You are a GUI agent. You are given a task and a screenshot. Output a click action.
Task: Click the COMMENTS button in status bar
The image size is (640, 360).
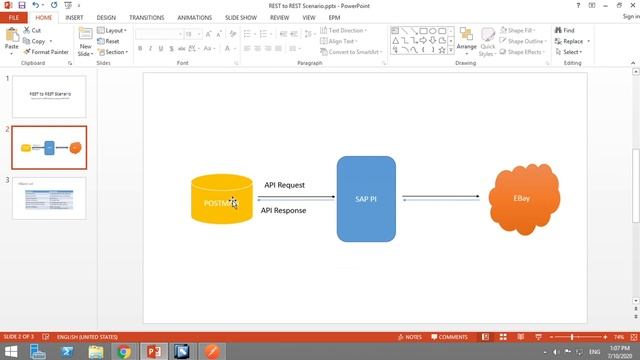[x=449, y=337]
